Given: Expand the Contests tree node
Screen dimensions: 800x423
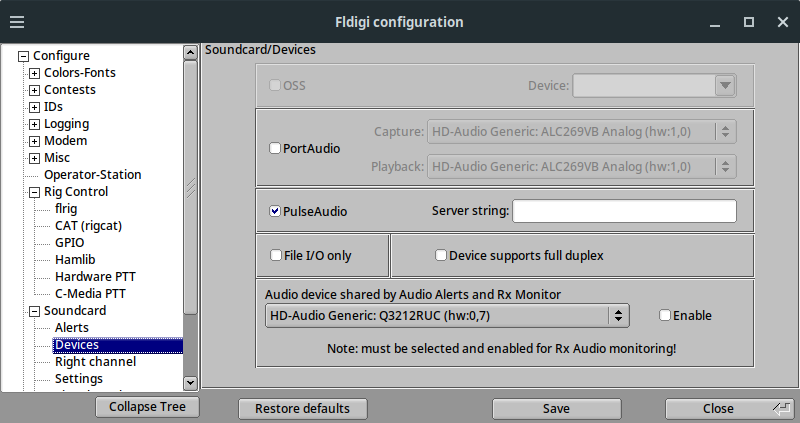Looking at the screenshot, I should tap(35, 90).
